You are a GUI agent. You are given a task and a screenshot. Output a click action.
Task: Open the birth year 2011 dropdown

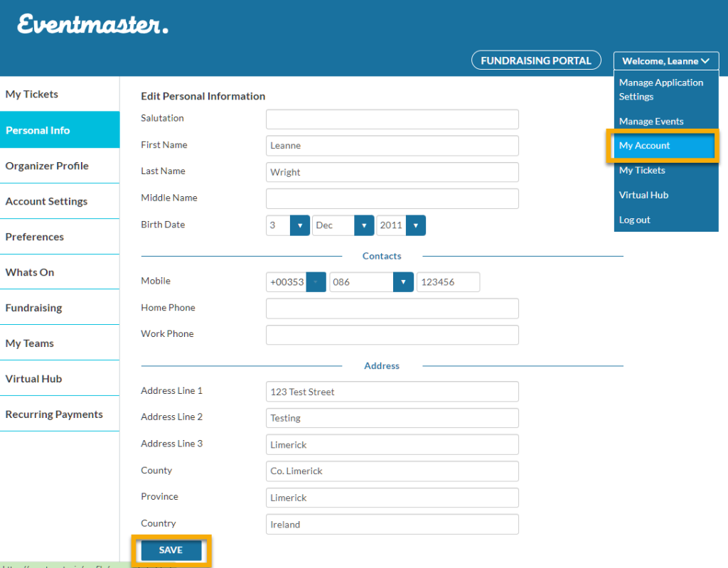(415, 225)
